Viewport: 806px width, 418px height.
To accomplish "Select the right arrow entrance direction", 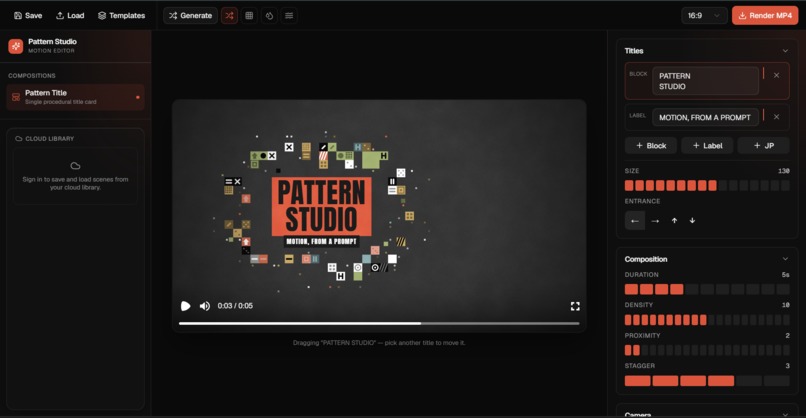I will pyautogui.click(x=655, y=221).
